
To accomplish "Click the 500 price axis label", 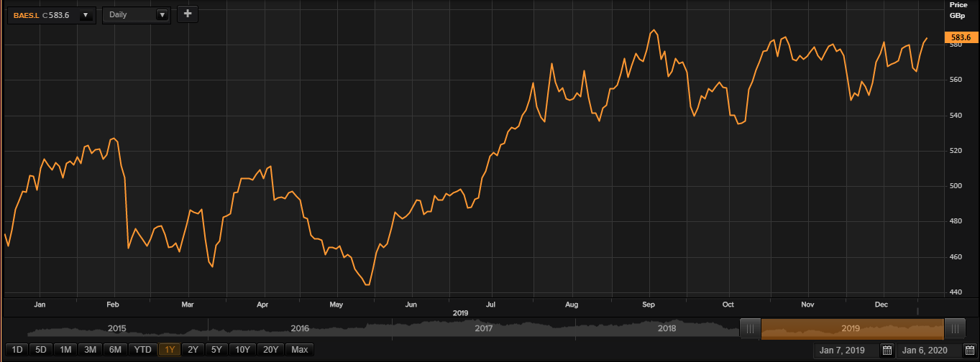I will (956, 186).
